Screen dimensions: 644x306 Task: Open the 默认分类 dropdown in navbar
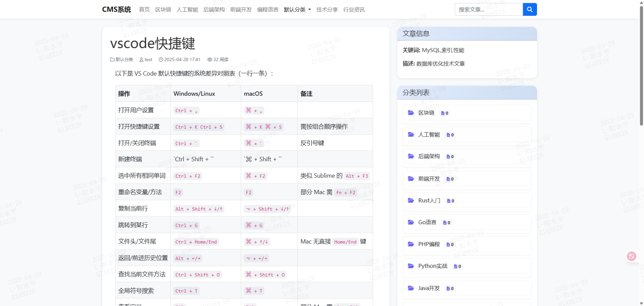point(297,10)
